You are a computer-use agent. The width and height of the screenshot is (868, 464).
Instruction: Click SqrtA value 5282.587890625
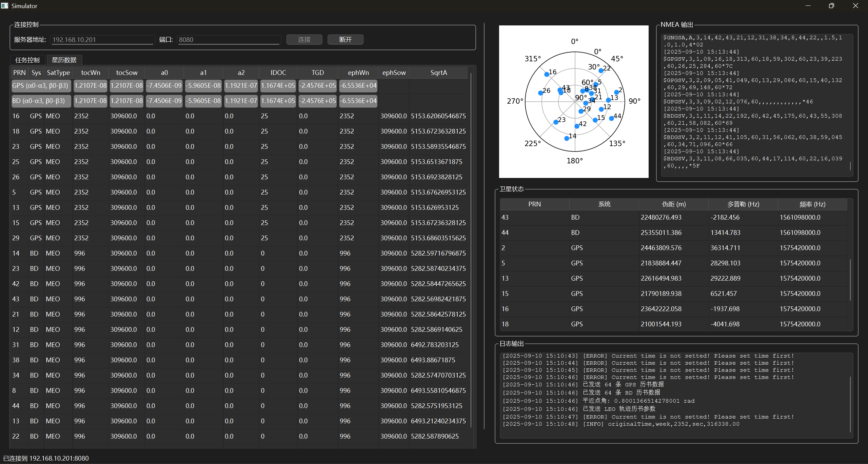(x=435, y=437)
